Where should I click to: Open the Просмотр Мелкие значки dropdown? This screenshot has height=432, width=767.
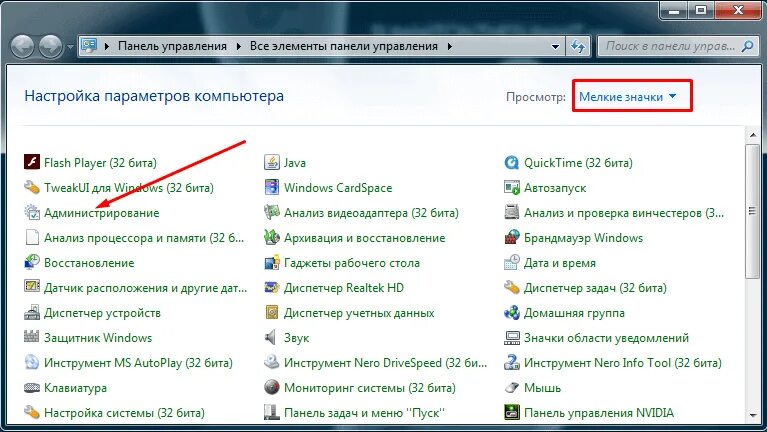tap(628, 97)
